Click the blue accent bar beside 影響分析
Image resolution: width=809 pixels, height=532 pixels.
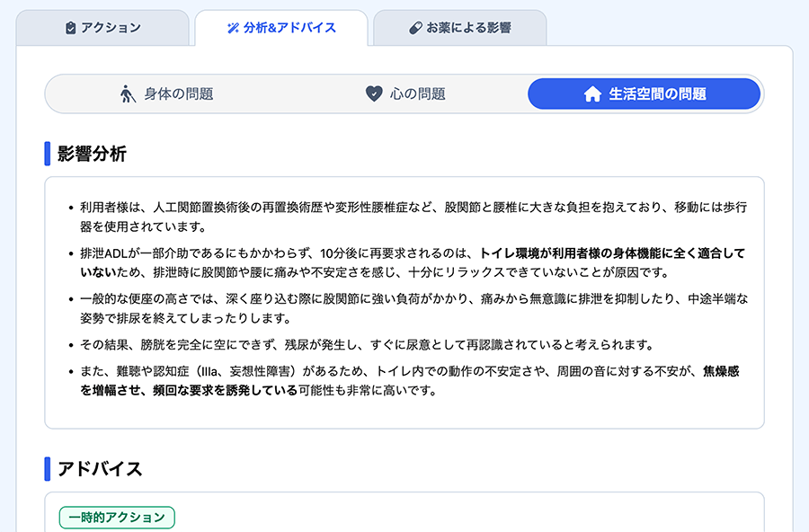pyautogui.click(x=48, y=153)
